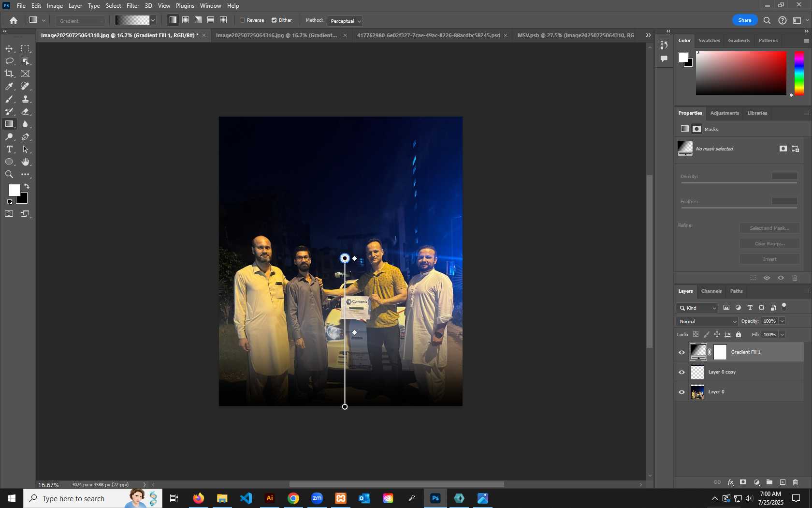
Task: Select the Path Selection tool
Action: tap(26, 149)
